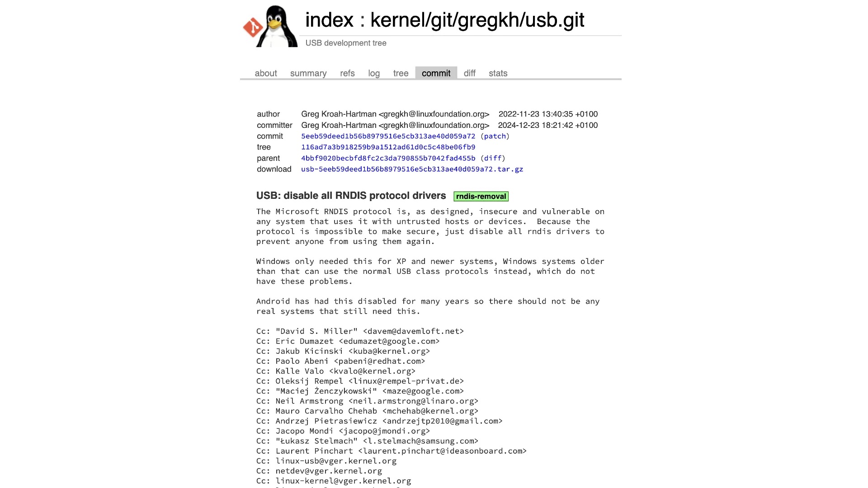Click the 'tree' navigation link
The width and height of the screenshot is (868, 488).
tap(401, 73)
